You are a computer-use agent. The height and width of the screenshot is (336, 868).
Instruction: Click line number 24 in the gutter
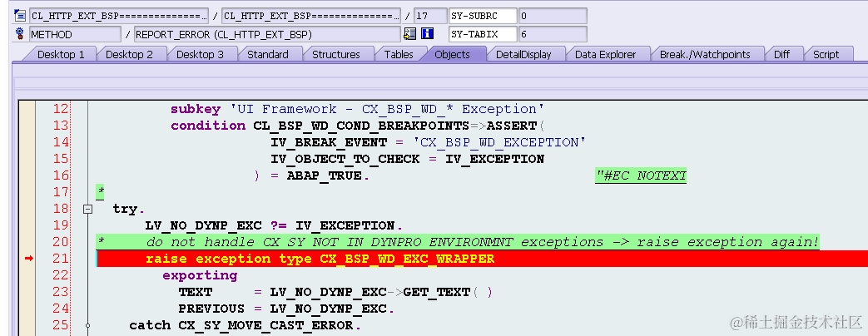click(61, 309)
